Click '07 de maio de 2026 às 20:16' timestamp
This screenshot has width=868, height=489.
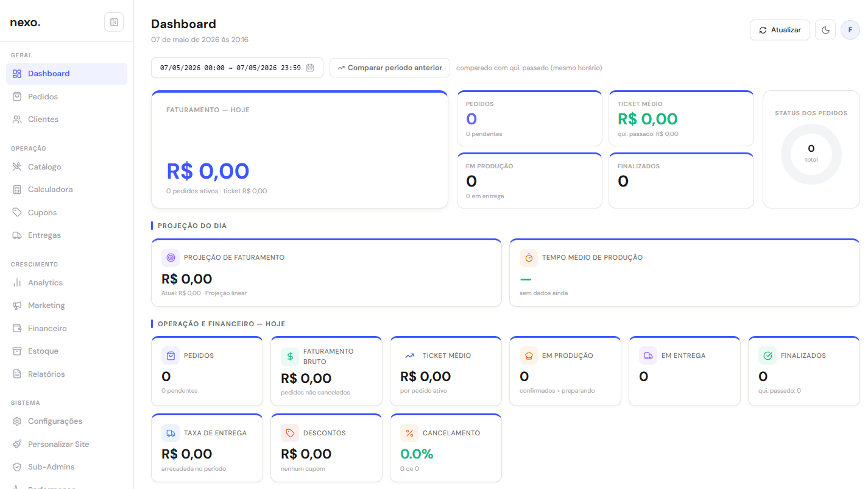(200, 40)
